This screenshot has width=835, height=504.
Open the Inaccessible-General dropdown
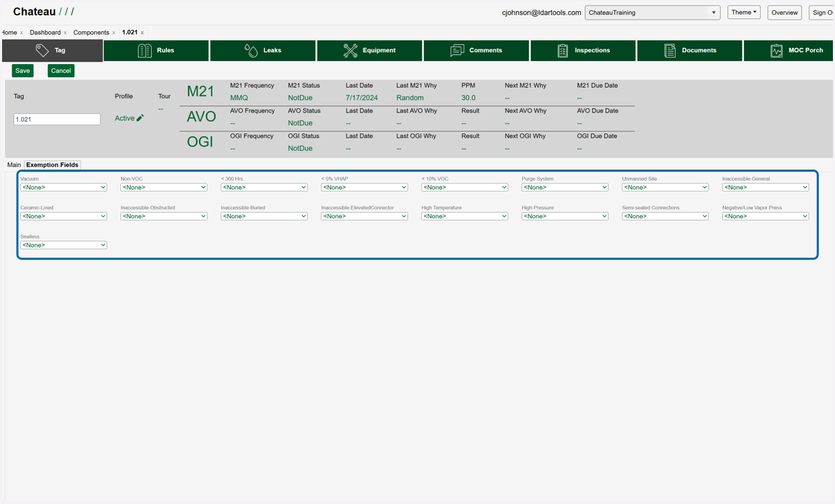765,187
